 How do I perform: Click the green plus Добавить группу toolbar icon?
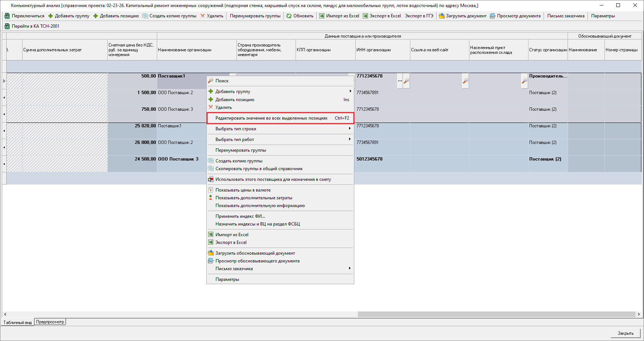(51, 16)
